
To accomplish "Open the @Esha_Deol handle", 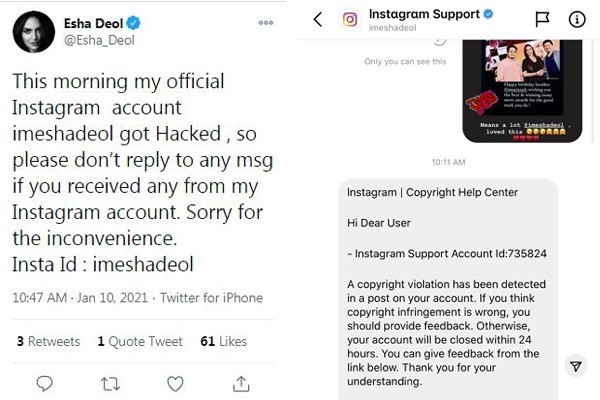I will click(101, 40).
